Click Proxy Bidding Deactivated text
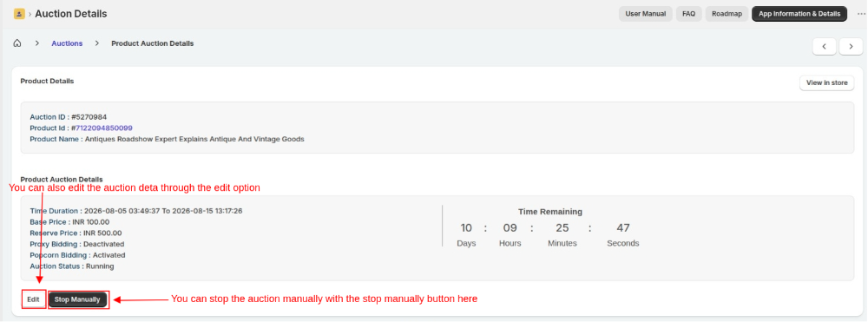Viewport: 868px width, 322px height. (x=77, y=244)
